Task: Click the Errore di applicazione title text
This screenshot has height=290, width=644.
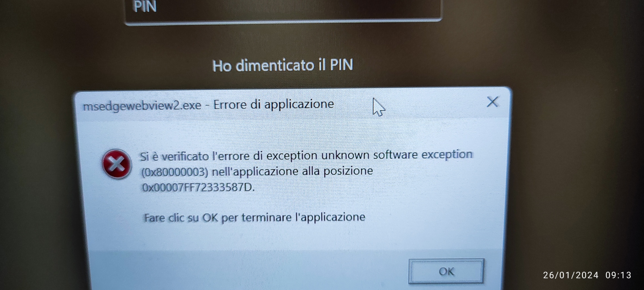Action: coord(274,104)
